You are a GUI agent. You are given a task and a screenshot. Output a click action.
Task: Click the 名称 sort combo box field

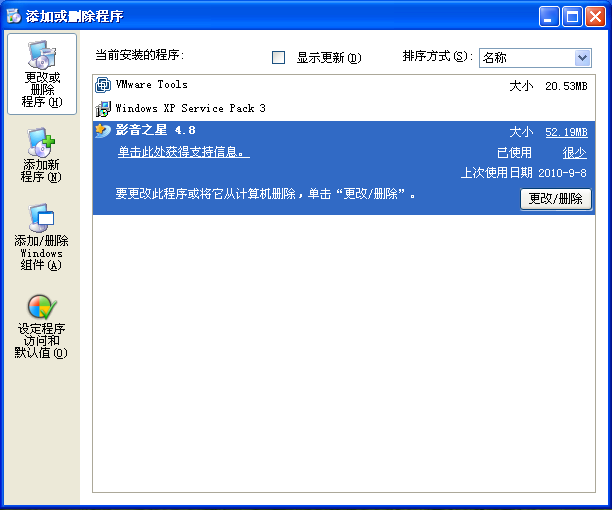[526, 58]
